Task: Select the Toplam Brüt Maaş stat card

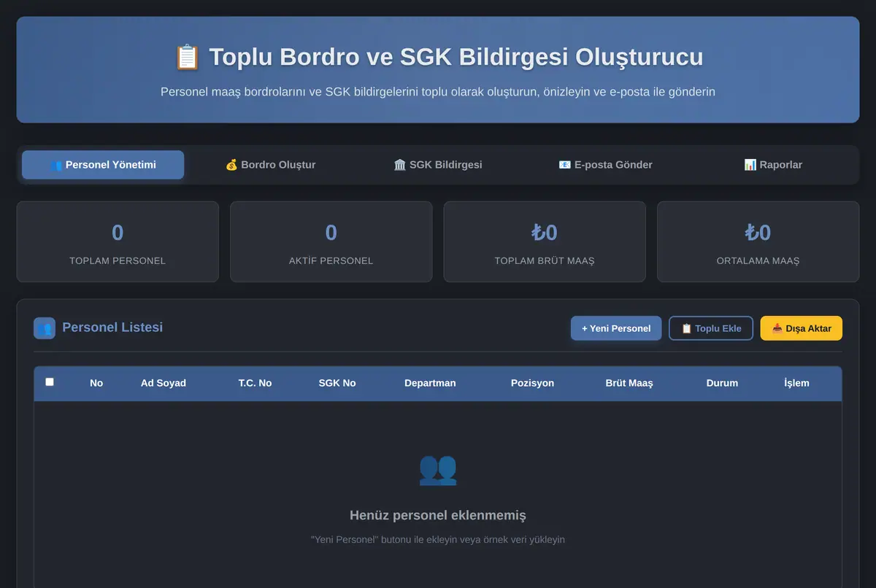Action: 545,241
